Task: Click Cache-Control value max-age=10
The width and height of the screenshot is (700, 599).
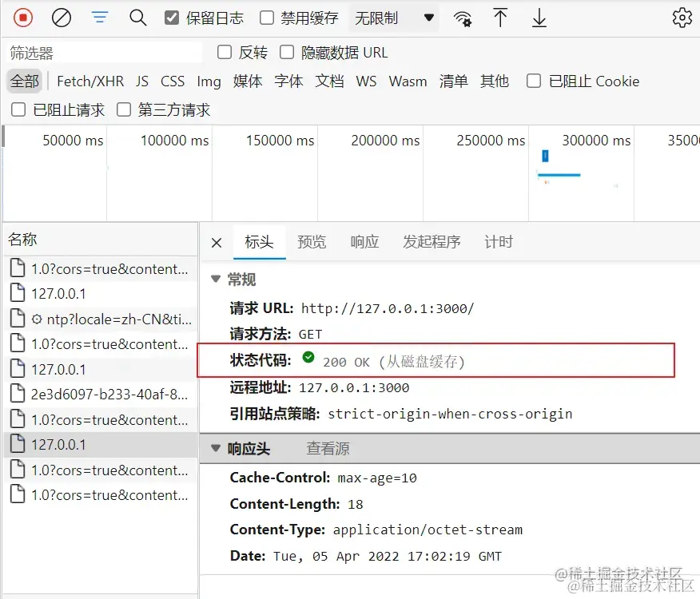Action: (x=377, y=478)
